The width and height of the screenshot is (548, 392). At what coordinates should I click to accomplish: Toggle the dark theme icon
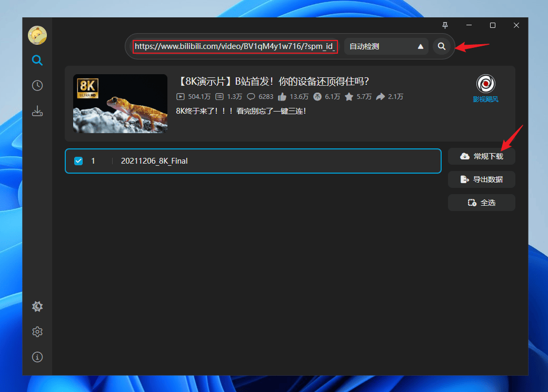pos(37,306)
